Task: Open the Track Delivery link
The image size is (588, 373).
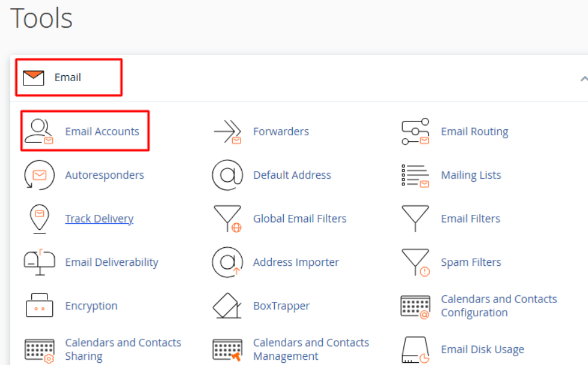Action: [99, 218]
